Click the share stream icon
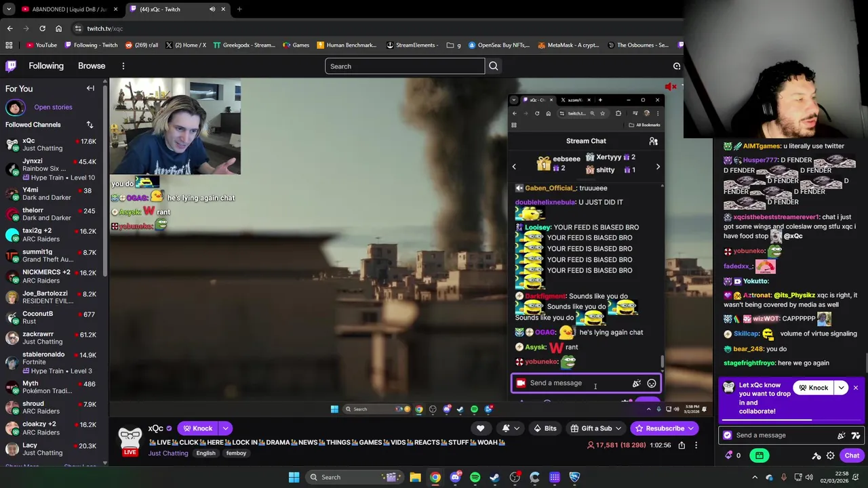The width and height of the screenshot is (868, 488). pos(682,445)
